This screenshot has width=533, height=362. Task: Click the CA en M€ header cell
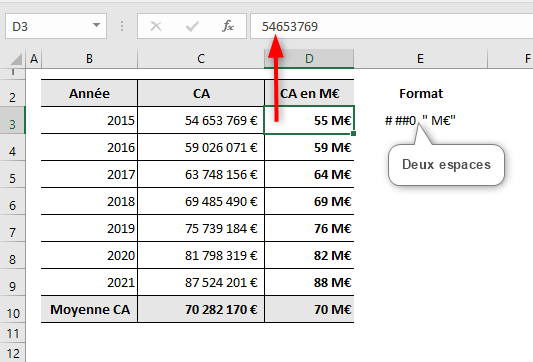(x=309, y=93)
